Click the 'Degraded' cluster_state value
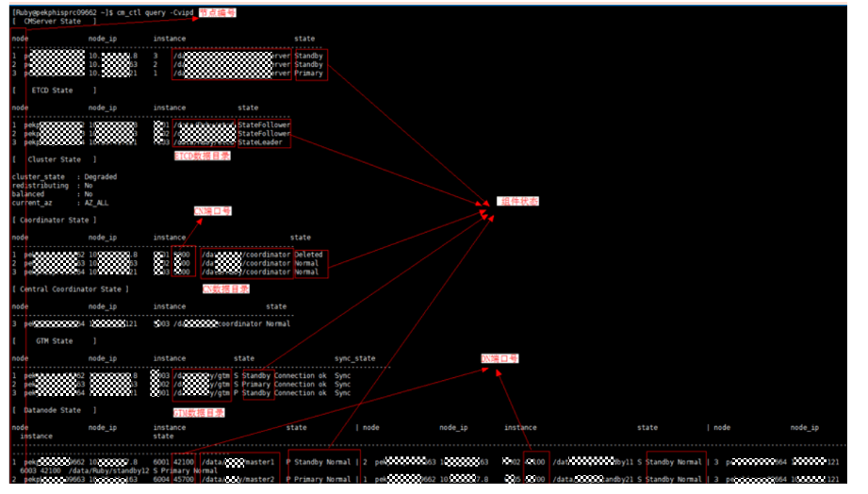868x494 pixels. point(101,176)
